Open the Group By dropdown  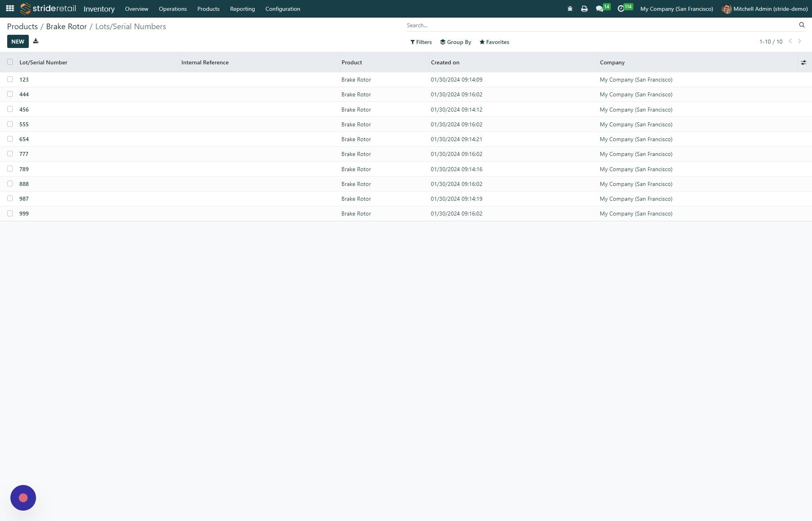(456, 42)
